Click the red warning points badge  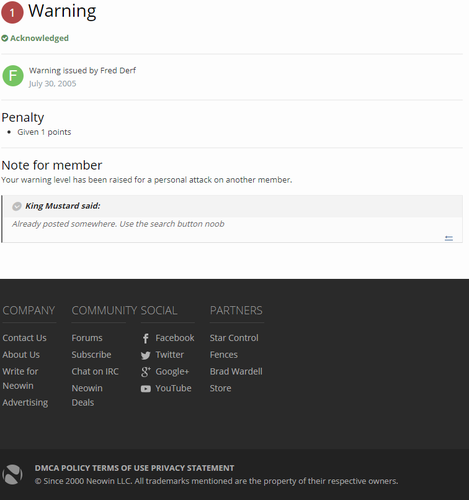(x=12, y=13)
